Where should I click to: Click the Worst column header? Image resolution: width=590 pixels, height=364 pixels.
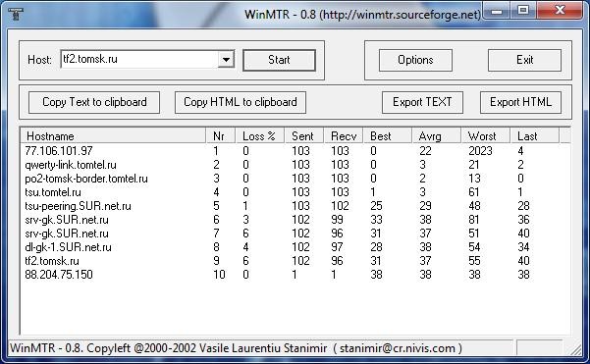coord(485,135)
